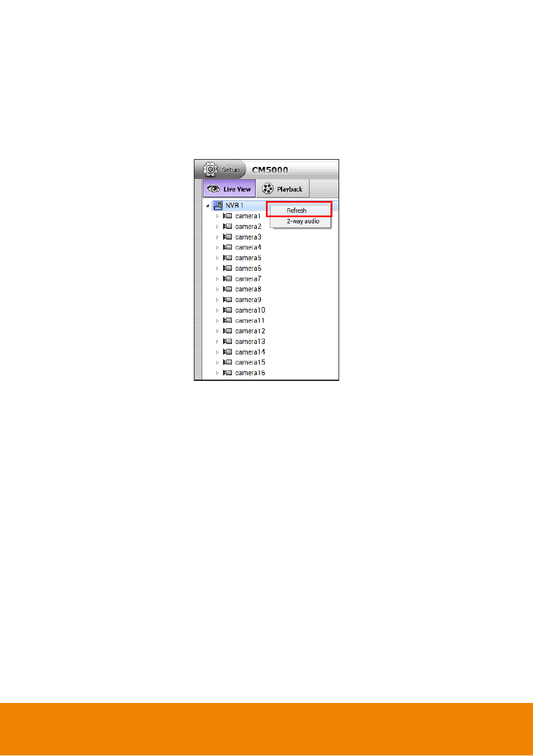Click the camera icon beside camera11
The height and width of the screenshot is (756, 533).
(x=227, y=320)
